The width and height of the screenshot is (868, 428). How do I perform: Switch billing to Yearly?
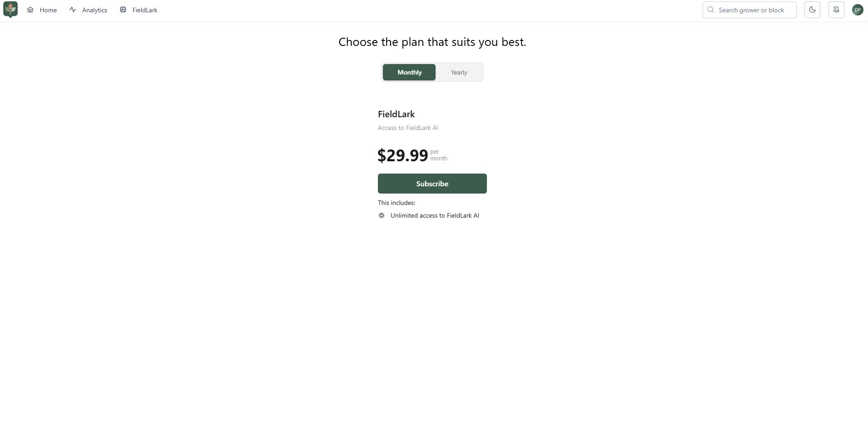[x=459, y=72]
